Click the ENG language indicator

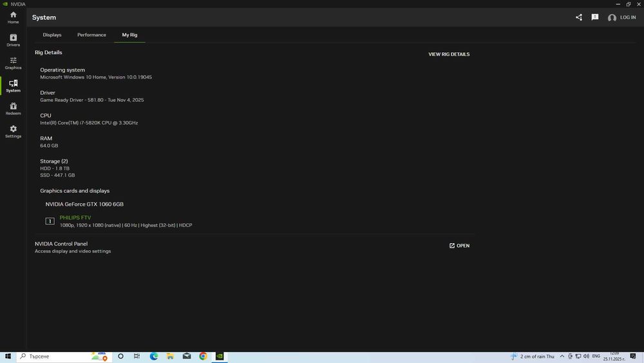coord(596,357)
